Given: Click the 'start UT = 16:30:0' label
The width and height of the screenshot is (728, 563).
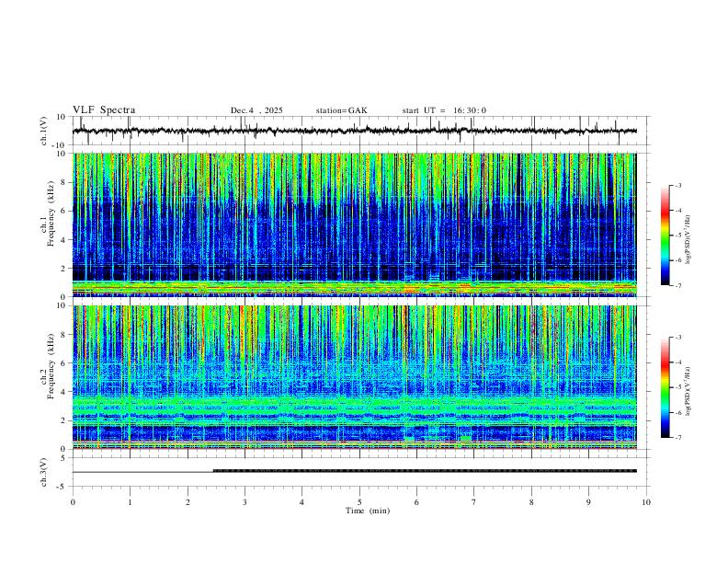Looking at the screenshot, I should [444, 110].
